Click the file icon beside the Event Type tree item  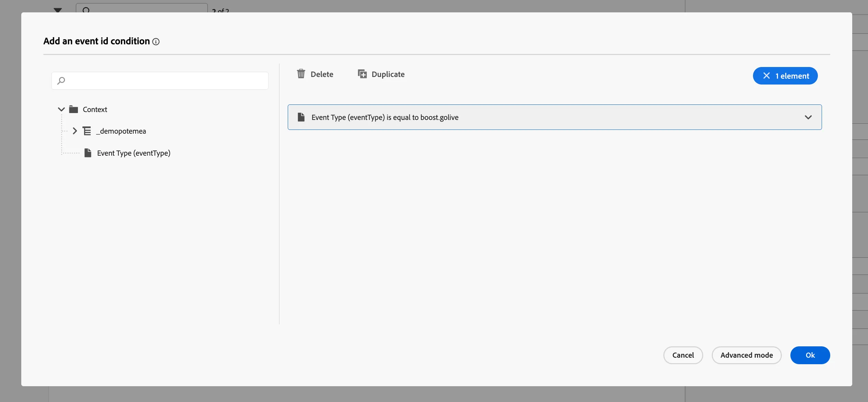(x=88, y=153)
